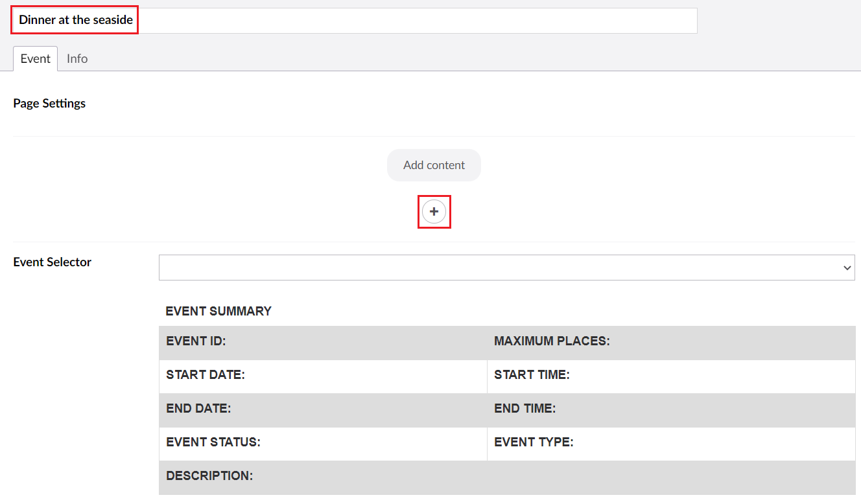Click the START TIME cell

pyautogui.click(x=670, y=375)
